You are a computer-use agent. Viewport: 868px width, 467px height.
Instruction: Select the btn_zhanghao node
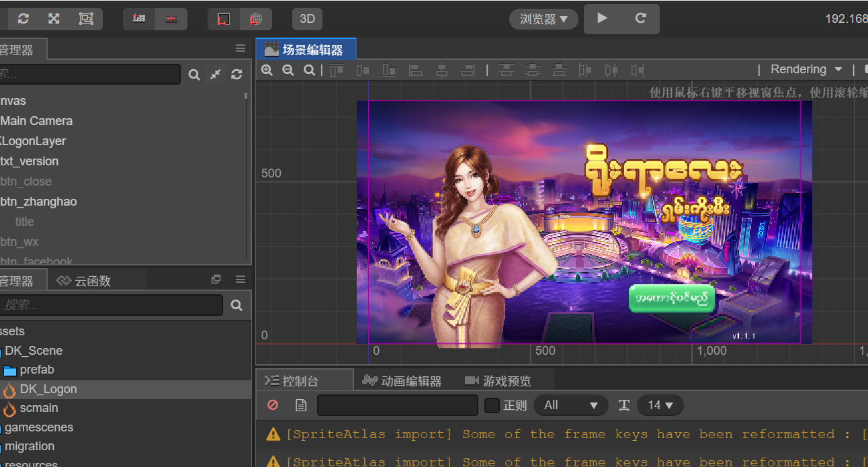38,202
